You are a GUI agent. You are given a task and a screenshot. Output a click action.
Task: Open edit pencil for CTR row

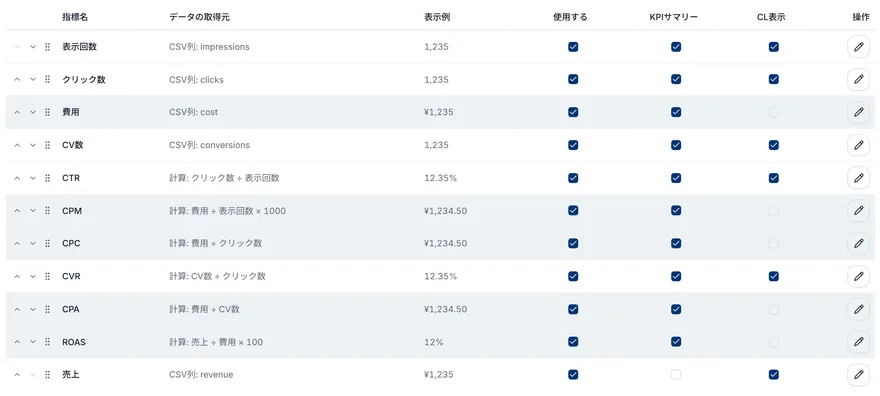click(x=858, y=178)
